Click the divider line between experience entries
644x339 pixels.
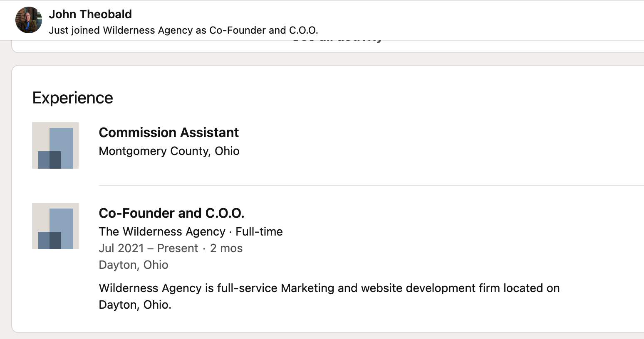pos(370,186)
